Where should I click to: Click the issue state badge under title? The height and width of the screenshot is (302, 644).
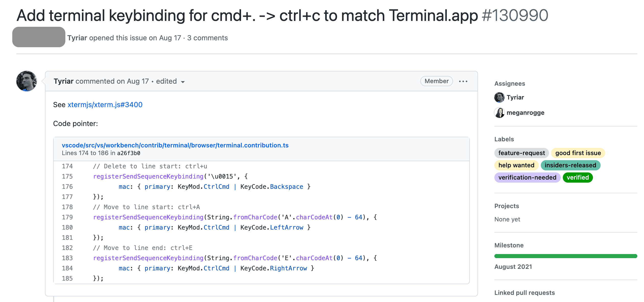(x=39, y=37)
